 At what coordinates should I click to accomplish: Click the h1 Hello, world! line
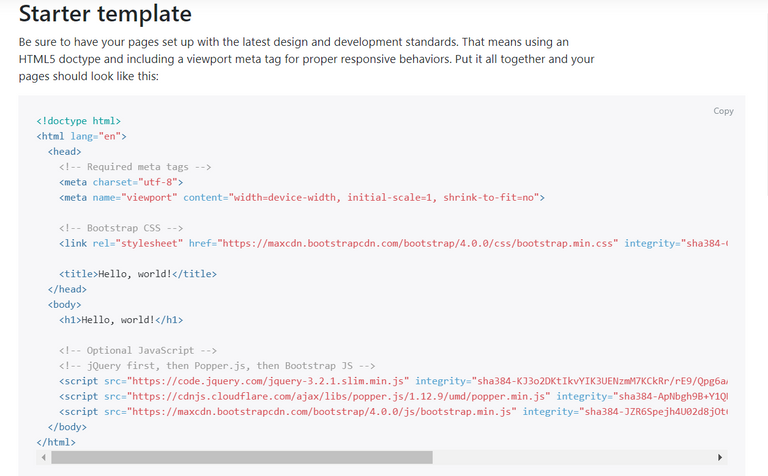121,320
